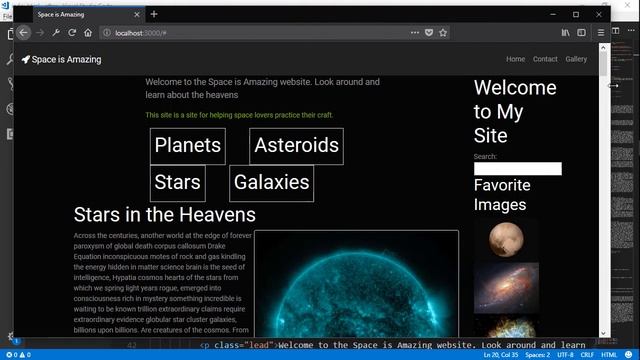
Task: Bookmark this page with the star icon
Action: (443, 33)
